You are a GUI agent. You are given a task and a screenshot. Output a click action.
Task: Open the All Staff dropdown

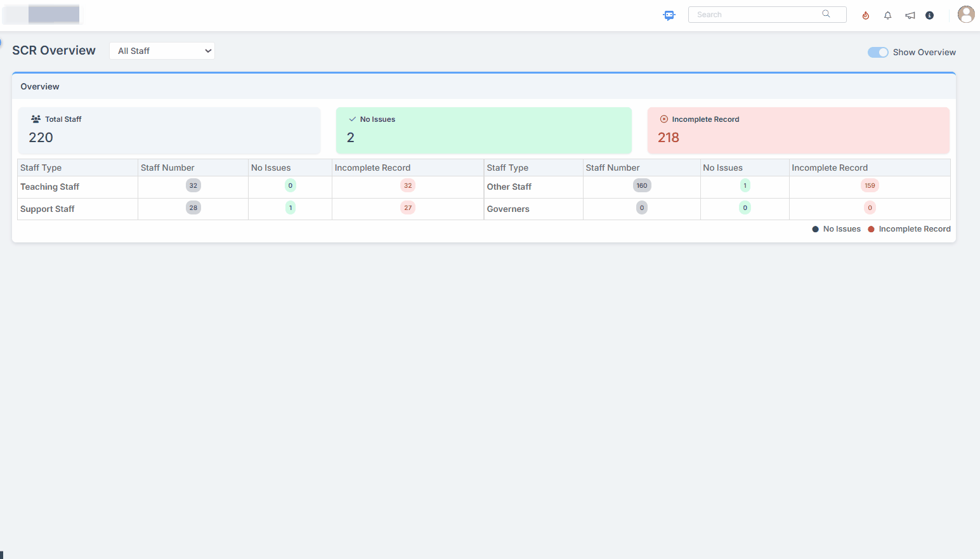coord(162,51)
